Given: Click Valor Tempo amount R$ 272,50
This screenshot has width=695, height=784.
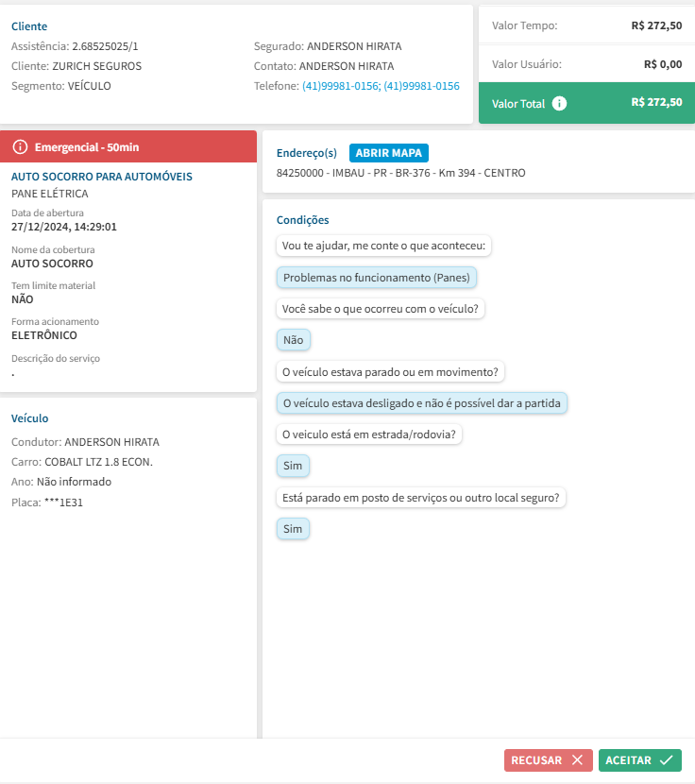Looking at the screenshot, I should pyautogui.click(x=656, y=26).
